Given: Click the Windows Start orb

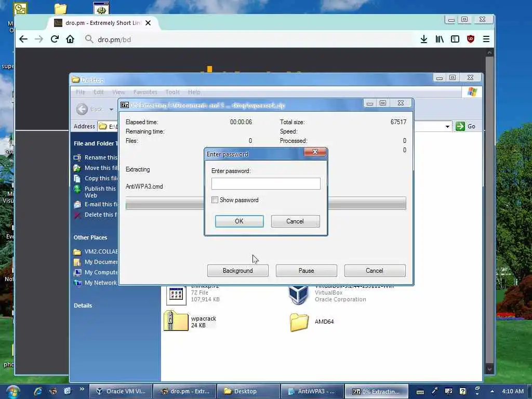Looking at the screenshot, I should coord(12,392).
